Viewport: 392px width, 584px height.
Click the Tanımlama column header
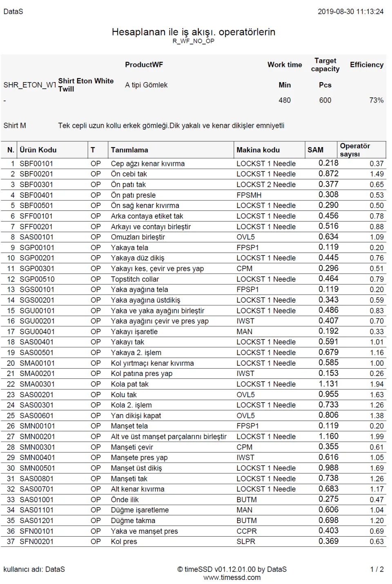click(x=129, y=150)
